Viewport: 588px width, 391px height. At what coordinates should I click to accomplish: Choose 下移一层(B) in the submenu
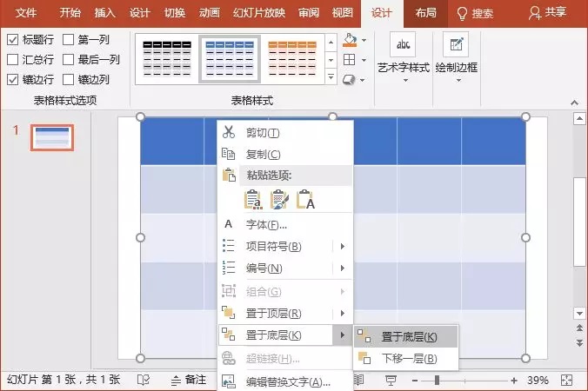[x=405, y=358]
